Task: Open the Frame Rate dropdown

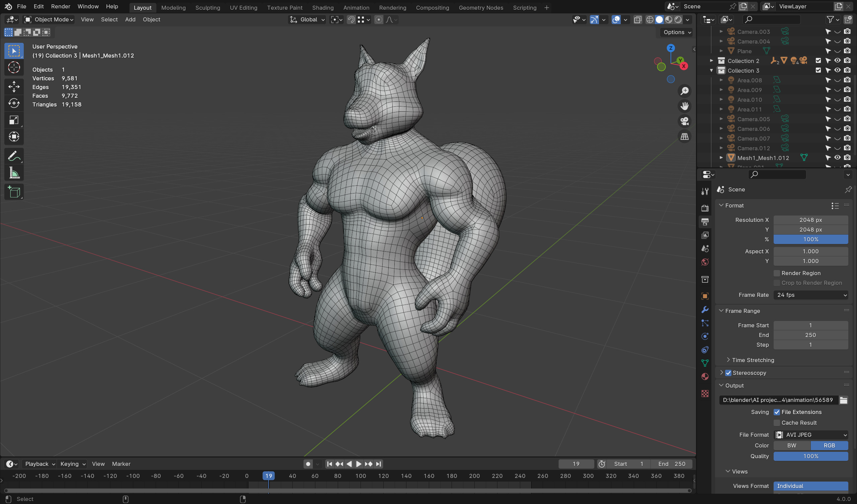Action: pyautogui.click(x=811, y=295)
